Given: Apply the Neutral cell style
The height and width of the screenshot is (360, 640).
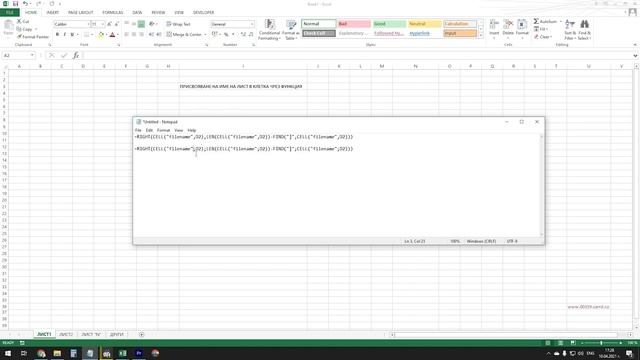Looking at the screenshot, I should point(424,24).
